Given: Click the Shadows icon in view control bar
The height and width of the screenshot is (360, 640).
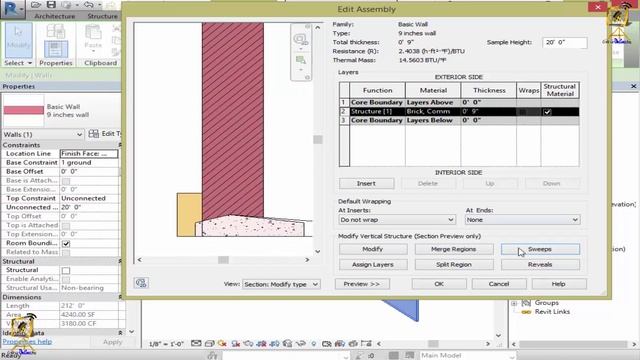Looking at the screenshot, I should tap(236, 344).
